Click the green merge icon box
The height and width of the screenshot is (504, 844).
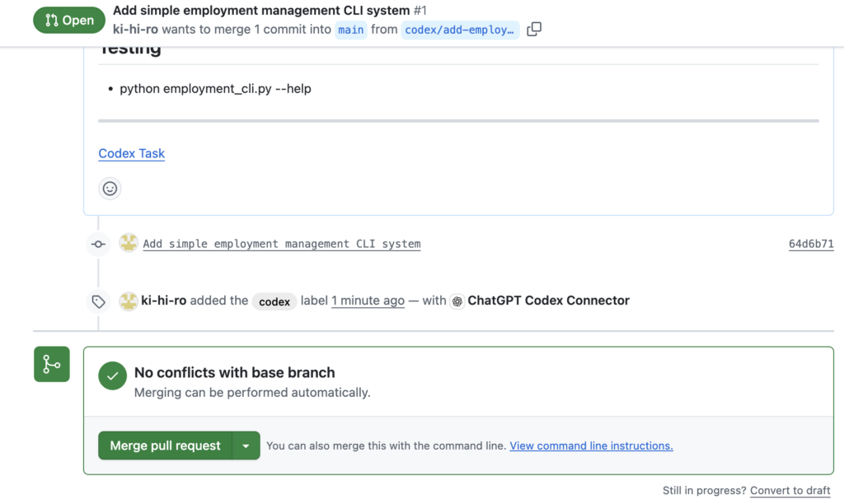coord(52,364)
